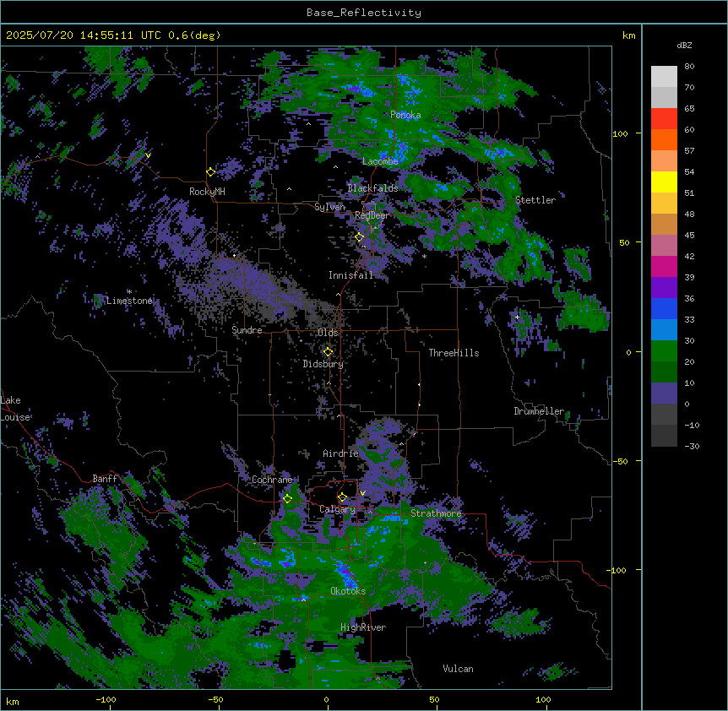Click the 57 value in the dBZ legend

[689, 151]
